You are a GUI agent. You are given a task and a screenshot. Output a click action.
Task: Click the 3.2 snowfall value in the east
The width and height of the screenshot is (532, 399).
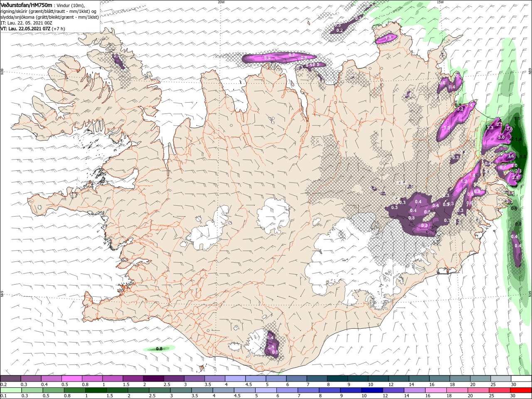pyautogui.click(x=460, y=109)
